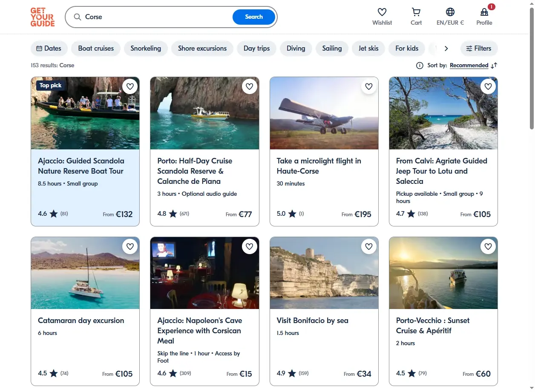Click the calendar icon on Dates chip

(39, 49)
